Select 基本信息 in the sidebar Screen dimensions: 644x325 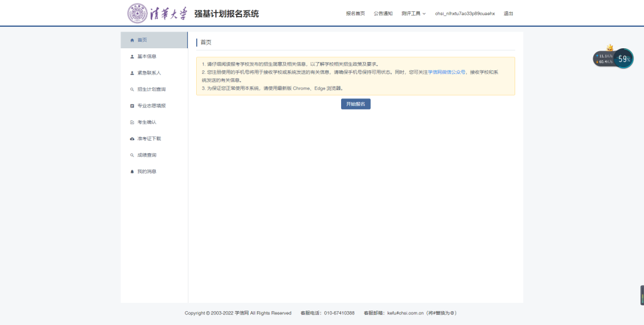154,57
